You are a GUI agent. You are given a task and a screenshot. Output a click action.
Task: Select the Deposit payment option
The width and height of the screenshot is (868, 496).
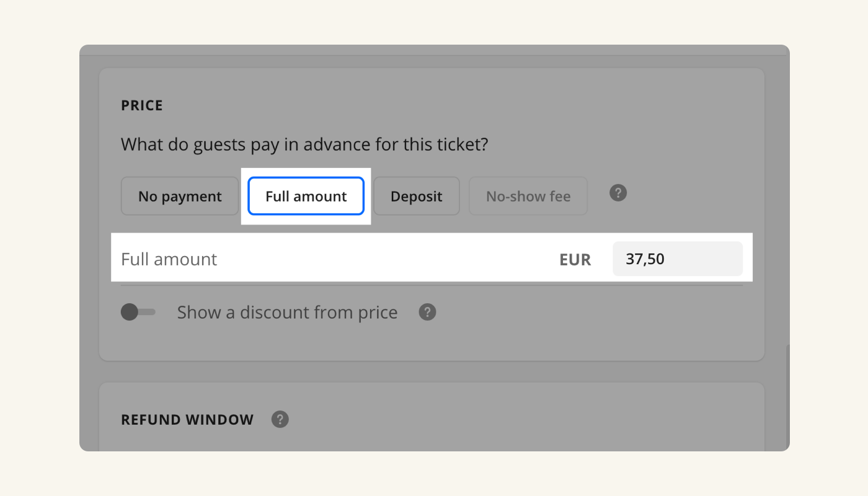click(x=416, y=197)
